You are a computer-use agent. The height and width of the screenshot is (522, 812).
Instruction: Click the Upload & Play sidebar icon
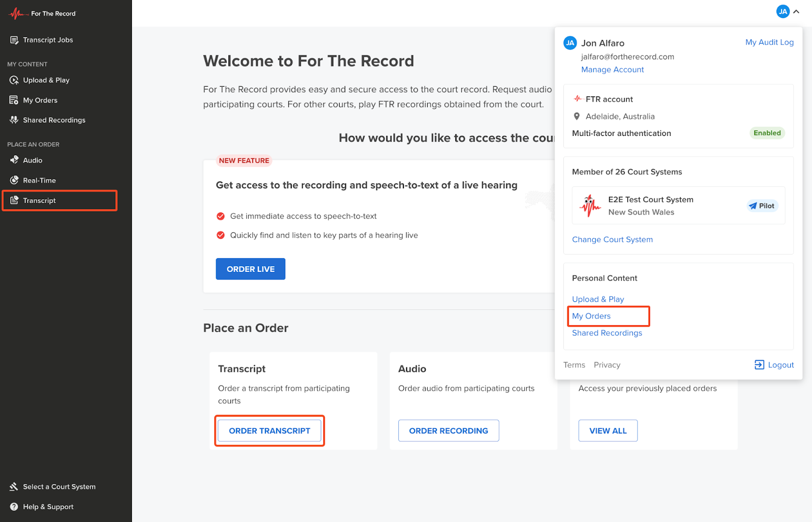point(14,80)
